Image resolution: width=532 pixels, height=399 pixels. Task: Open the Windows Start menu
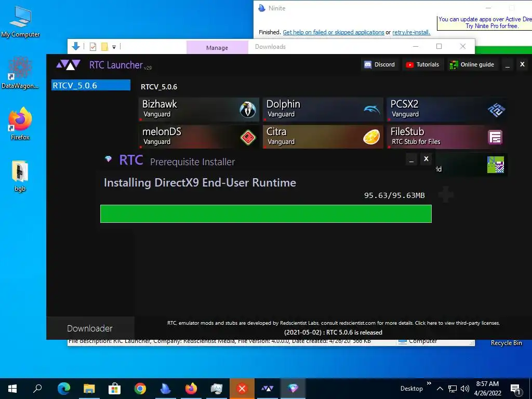[x=12, y=389]
